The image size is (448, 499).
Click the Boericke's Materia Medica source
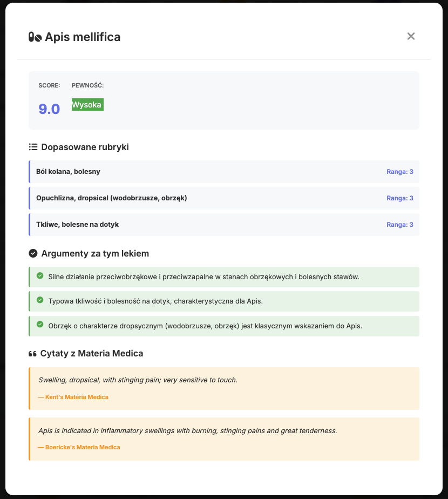(x=79, y=447)
